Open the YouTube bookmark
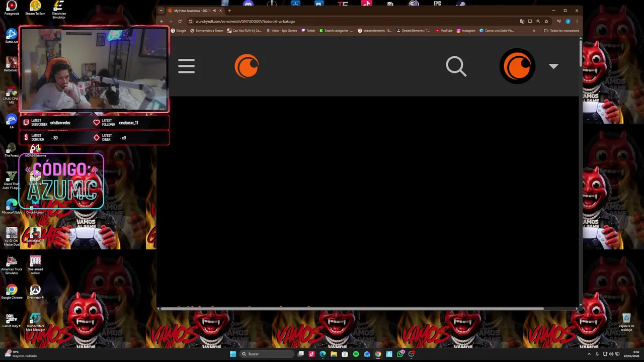This screenshot has width=644, height=362. click(444, 31)
